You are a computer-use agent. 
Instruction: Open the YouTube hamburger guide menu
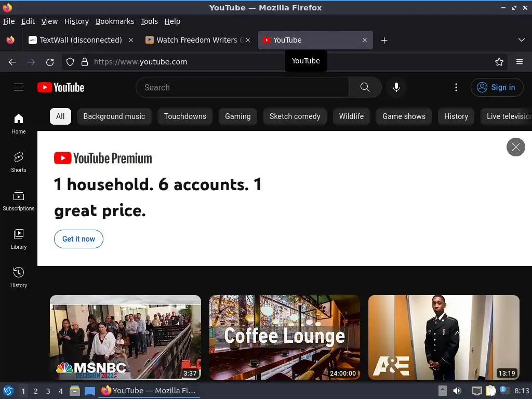pyautogui.click(x=19, y=87)
